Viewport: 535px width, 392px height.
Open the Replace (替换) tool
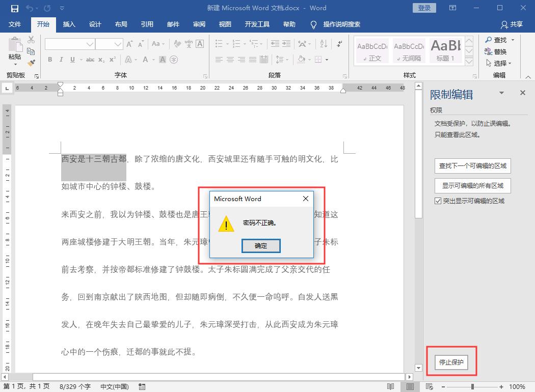tap(500, 51)
